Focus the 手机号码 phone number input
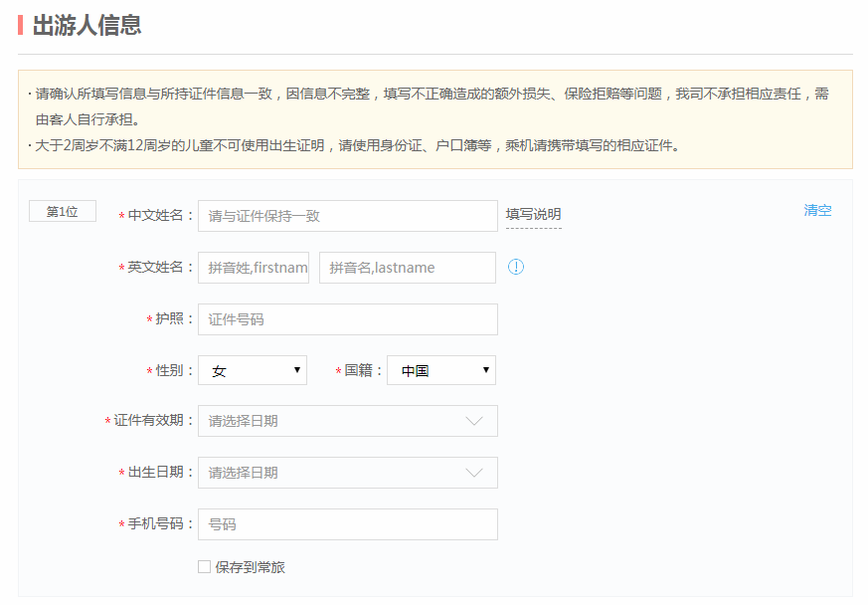This screenshot has width=868, height=605. (x=347, y=524)
